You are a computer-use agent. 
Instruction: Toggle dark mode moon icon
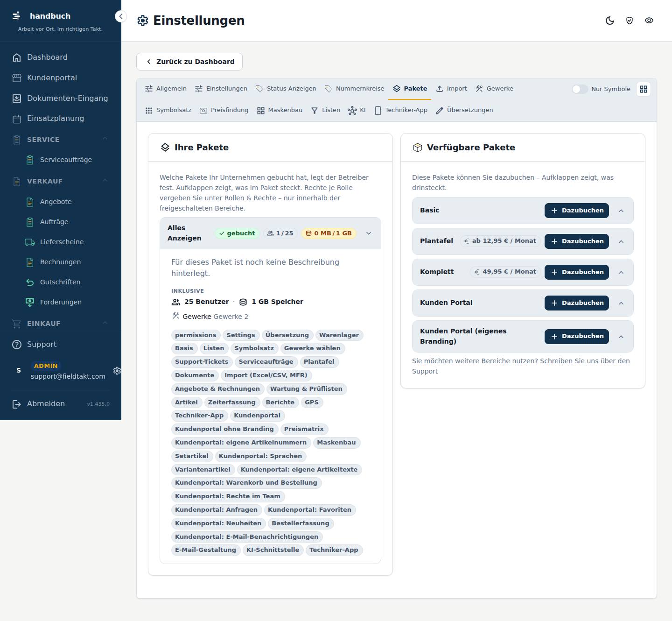[x=610, y=21]
